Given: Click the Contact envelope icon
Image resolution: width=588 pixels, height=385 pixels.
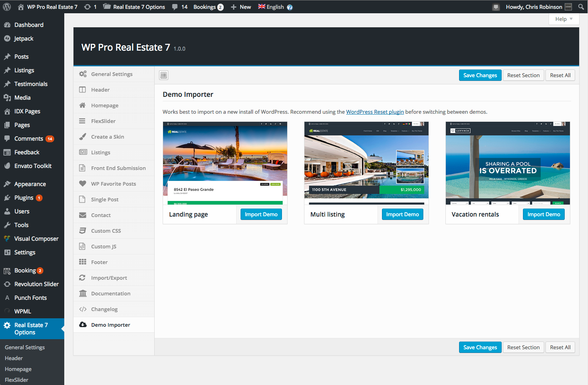Looking at the screenshot, I should (x=83, y=215).
